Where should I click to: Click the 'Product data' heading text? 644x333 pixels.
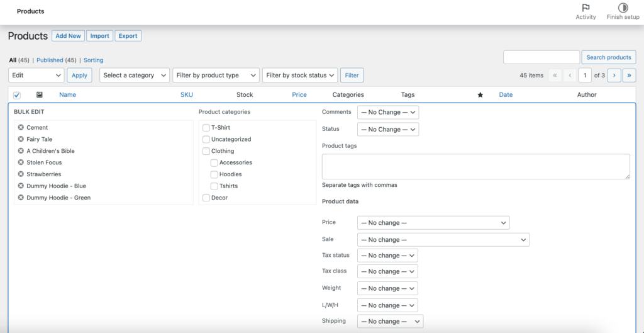point(340,201)
